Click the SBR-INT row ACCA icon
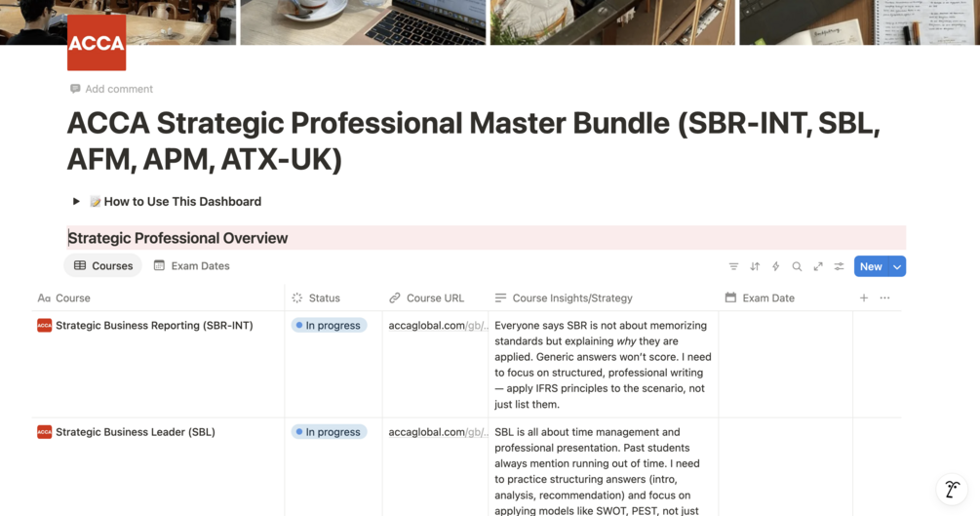 pos(45,325)
